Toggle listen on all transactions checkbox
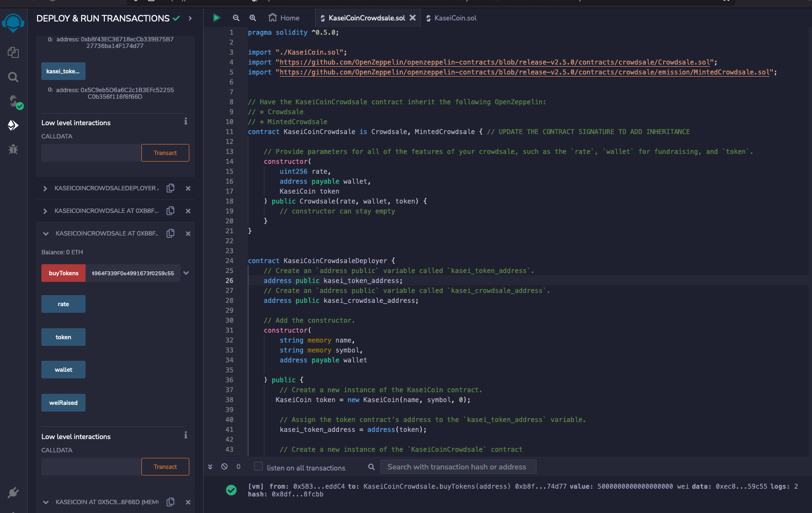This screenshot has width=812, height=513. click(x=258, y=467)
